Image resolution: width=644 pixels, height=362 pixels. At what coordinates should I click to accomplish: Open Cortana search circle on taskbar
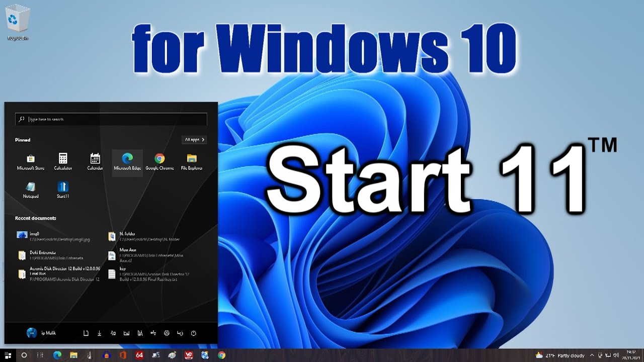click(24, 355)
